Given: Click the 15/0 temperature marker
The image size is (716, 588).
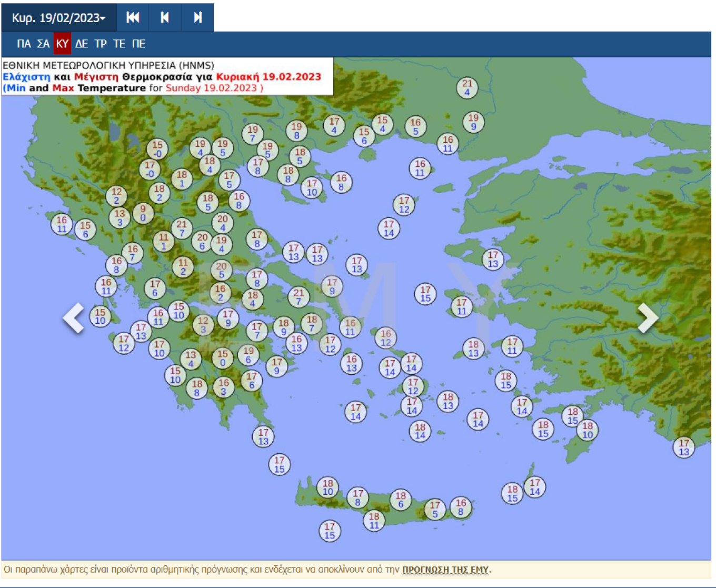Looking at the screenshot, I should click(x=223, y=358).
